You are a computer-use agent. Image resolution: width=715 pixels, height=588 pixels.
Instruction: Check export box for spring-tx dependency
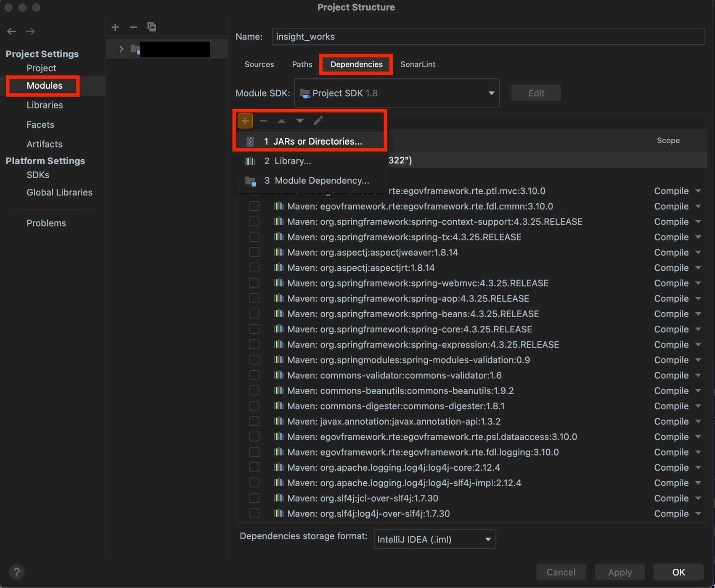coord(254,237)
